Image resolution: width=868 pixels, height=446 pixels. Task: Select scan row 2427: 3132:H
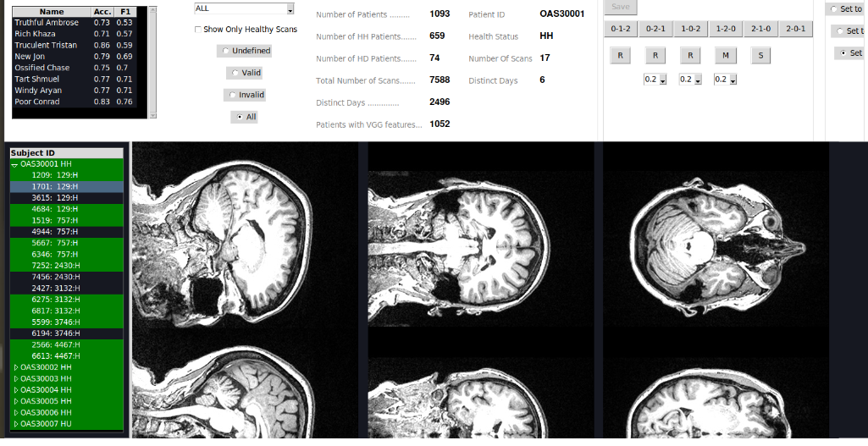point(66,289)
